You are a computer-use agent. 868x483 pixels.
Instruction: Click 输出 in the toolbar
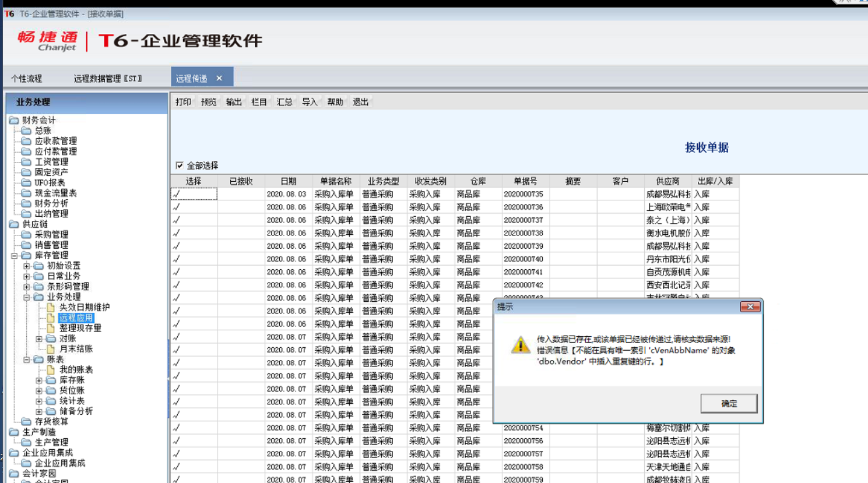[234, 102]
